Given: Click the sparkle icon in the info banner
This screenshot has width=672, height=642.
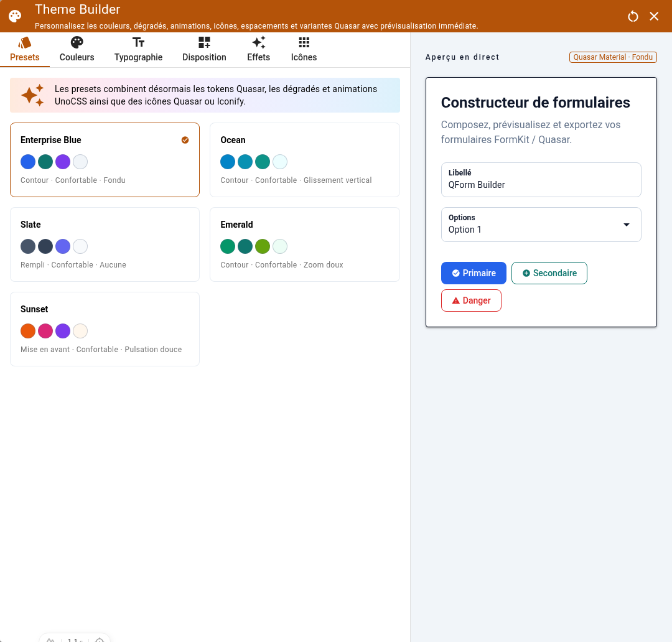Looking at the screenshot, I should 32,95.
